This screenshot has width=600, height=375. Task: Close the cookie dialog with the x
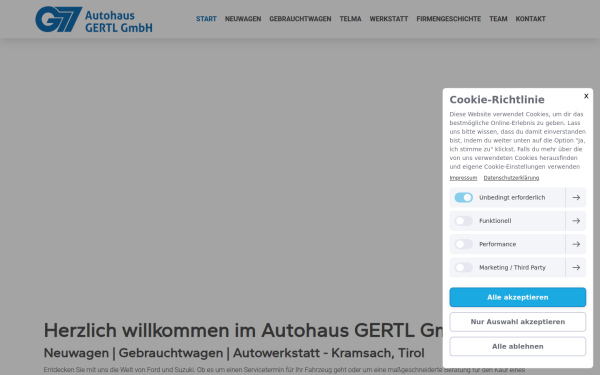tap(586, 96)
